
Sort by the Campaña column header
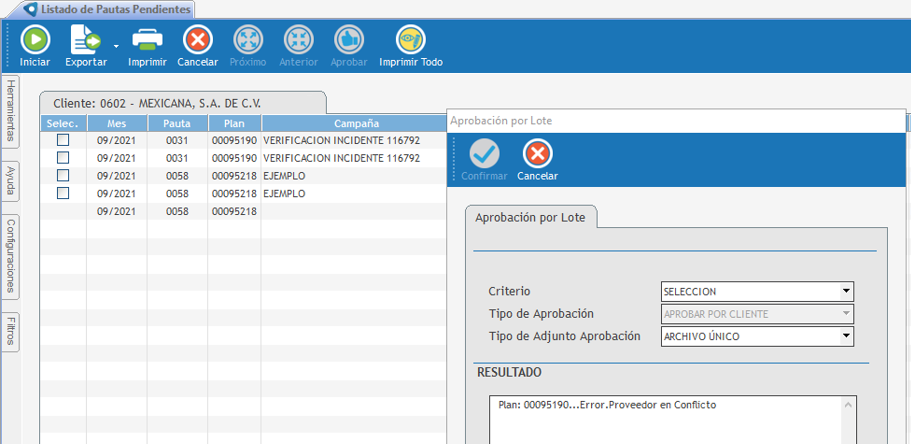(x=355, y=124)
